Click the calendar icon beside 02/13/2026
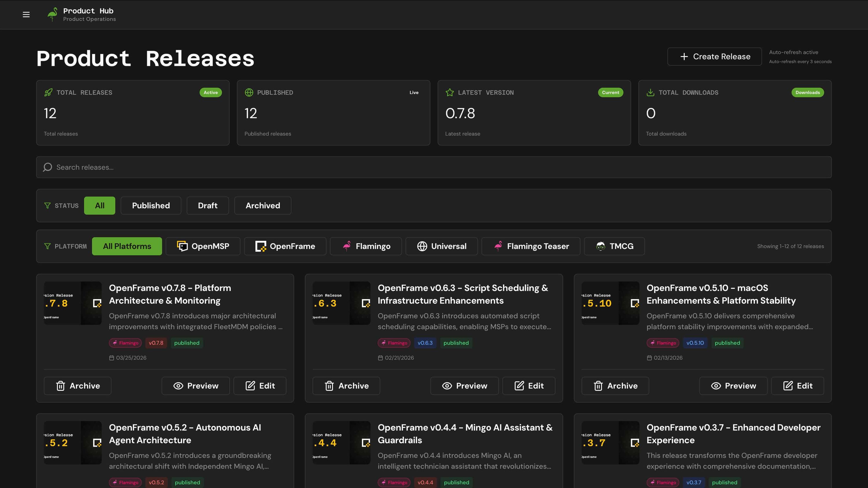This screenshot has height=488, width=868. pyautogui.click(x=649, y=358)
